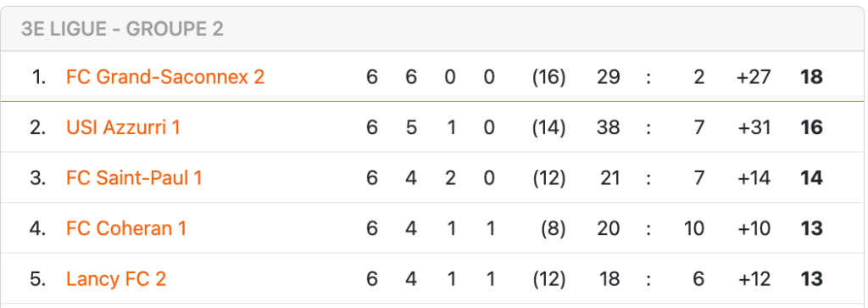Open FC Grand-Saconnex 2 team link
This screenshot has width=868, height=308.
click(x=165, y=77)
